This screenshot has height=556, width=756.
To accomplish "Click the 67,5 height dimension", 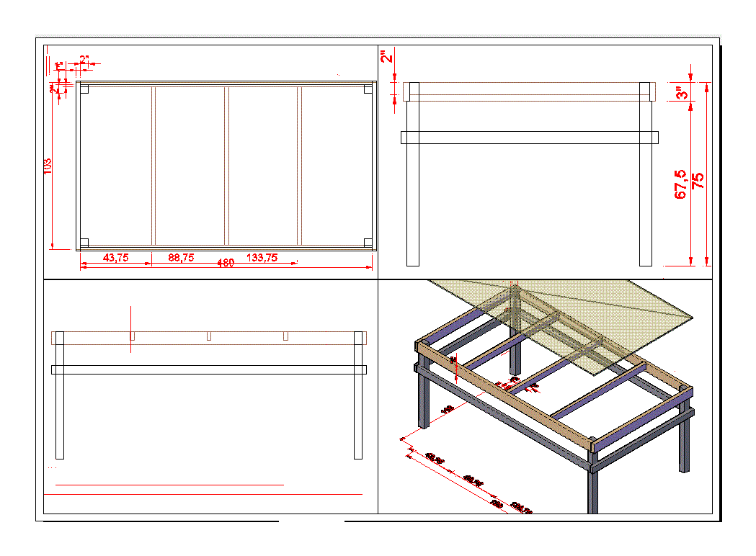I will coord(680,184).
